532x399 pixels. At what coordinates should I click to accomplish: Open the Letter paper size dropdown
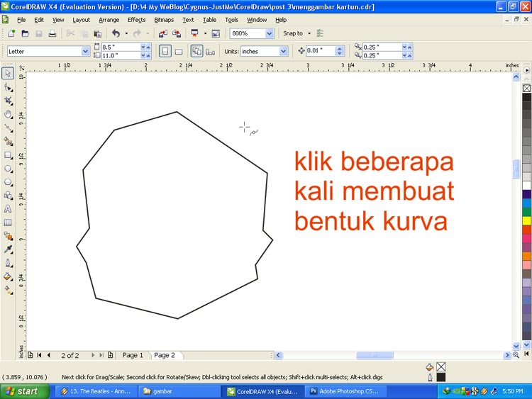tap(86, 51)
